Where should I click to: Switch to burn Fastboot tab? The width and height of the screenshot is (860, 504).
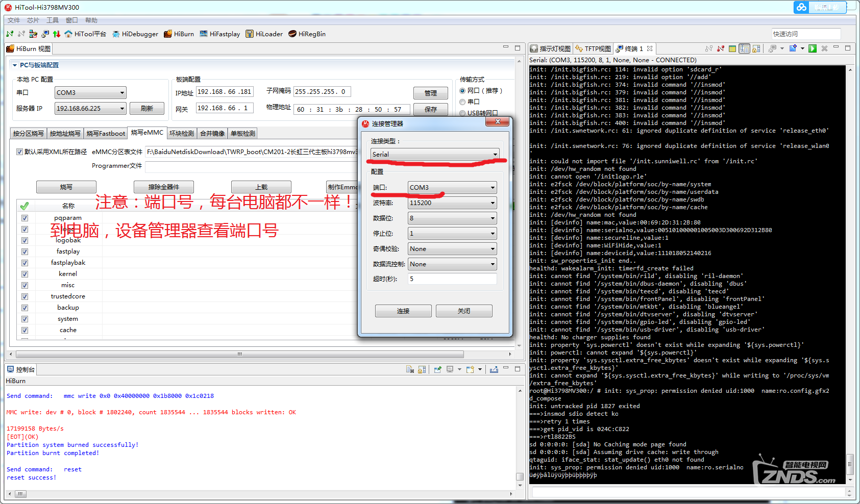pos(106,133)
